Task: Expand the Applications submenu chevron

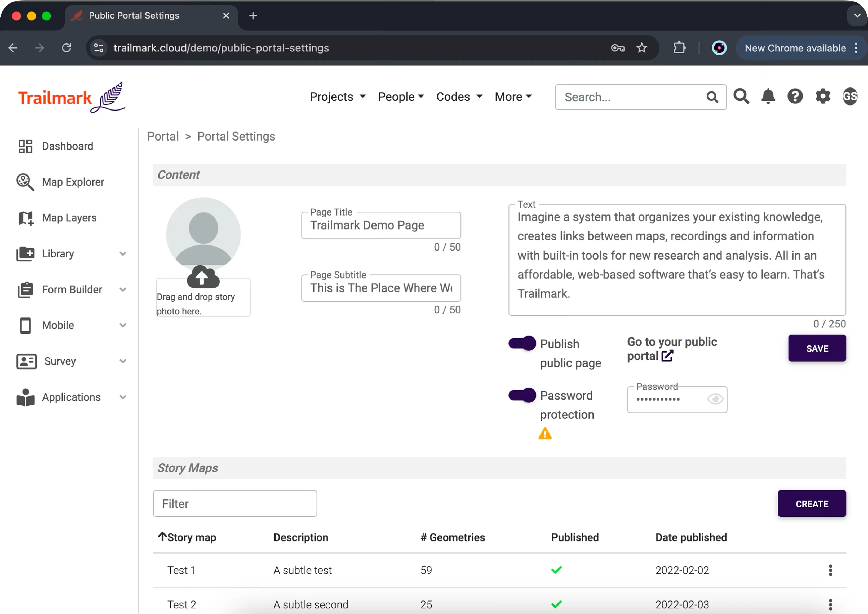Action: click(123, 397)
